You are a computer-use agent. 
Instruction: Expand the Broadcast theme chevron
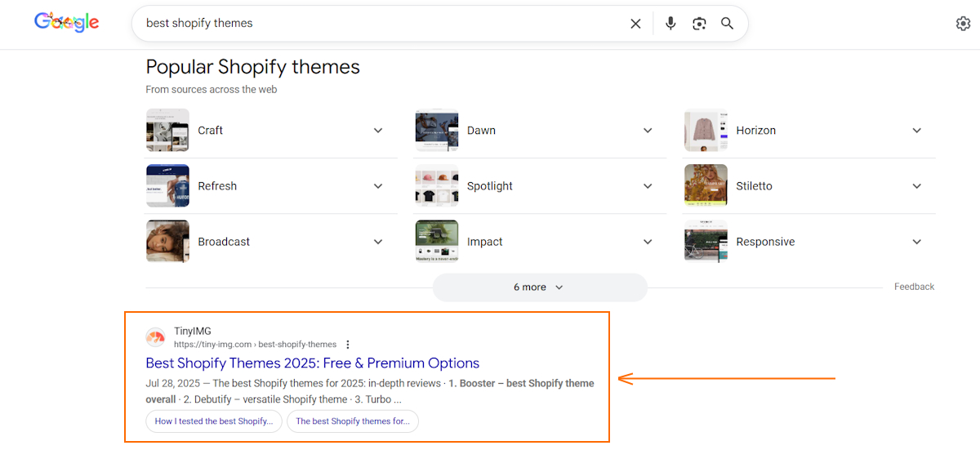pos(378,242)
